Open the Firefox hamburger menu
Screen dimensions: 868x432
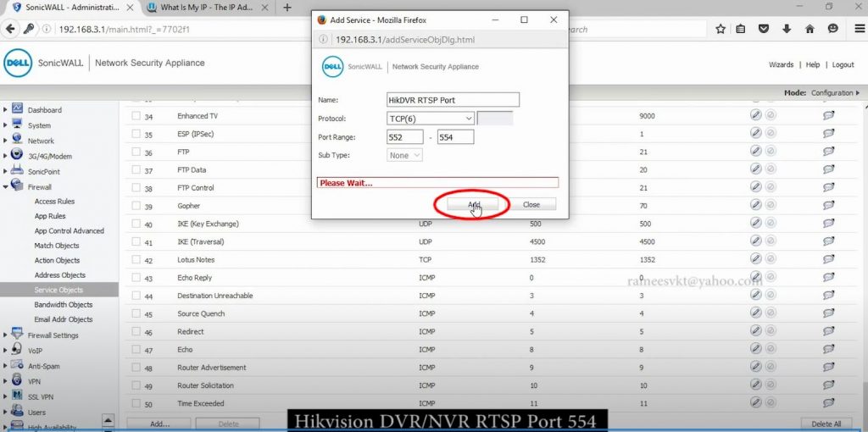pyautogui.click(x=860, y=30)
